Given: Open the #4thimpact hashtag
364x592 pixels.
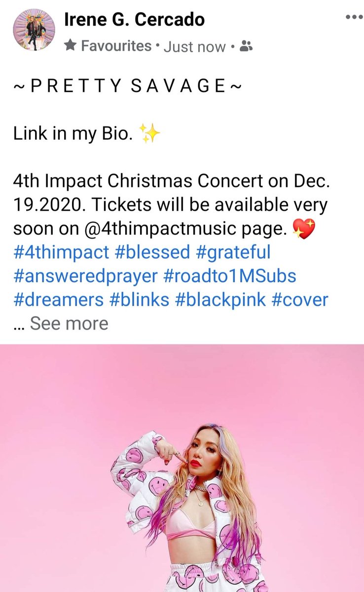Looking at the screenshot, I should [x=62, y=252].
